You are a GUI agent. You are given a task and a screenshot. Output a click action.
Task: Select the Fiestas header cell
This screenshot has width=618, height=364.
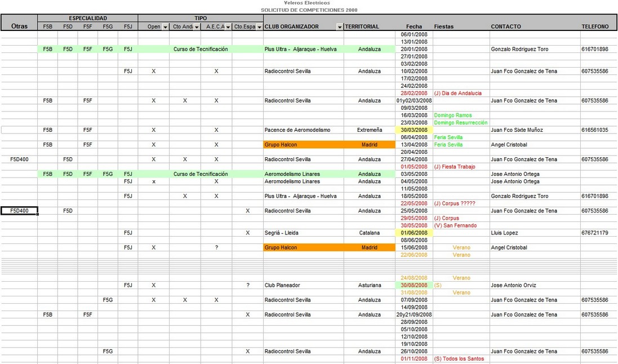point(444,26)
